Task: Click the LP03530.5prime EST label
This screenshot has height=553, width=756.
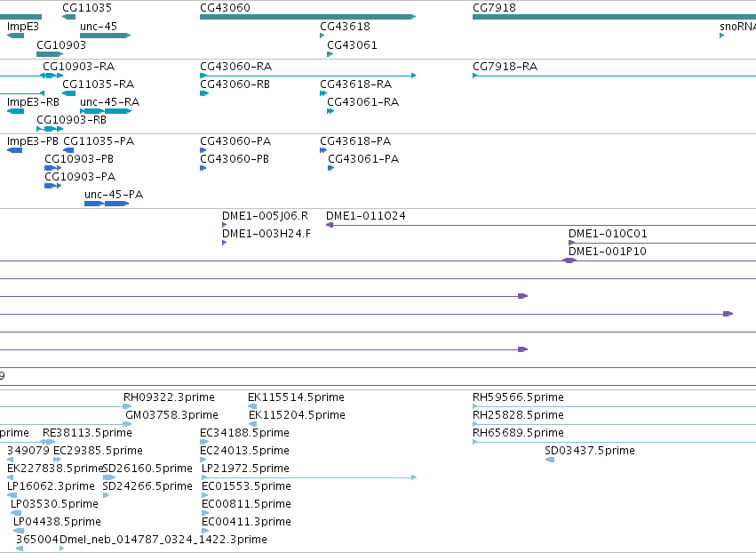Action: tap(54, 505)
